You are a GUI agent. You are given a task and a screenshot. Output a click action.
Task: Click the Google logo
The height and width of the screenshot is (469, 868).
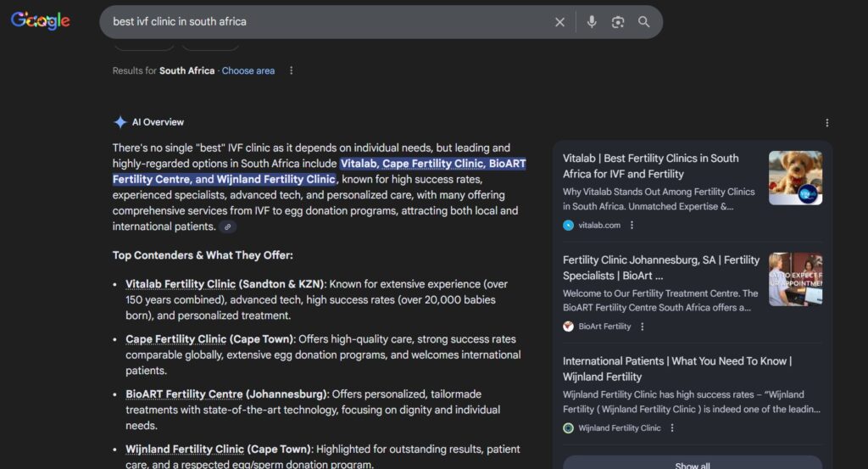point(41,21)
